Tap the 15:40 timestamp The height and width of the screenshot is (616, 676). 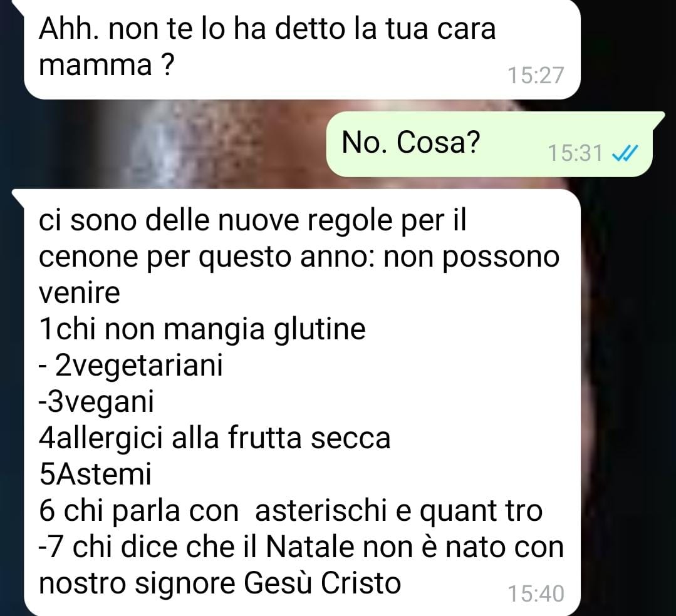point(536,593)
